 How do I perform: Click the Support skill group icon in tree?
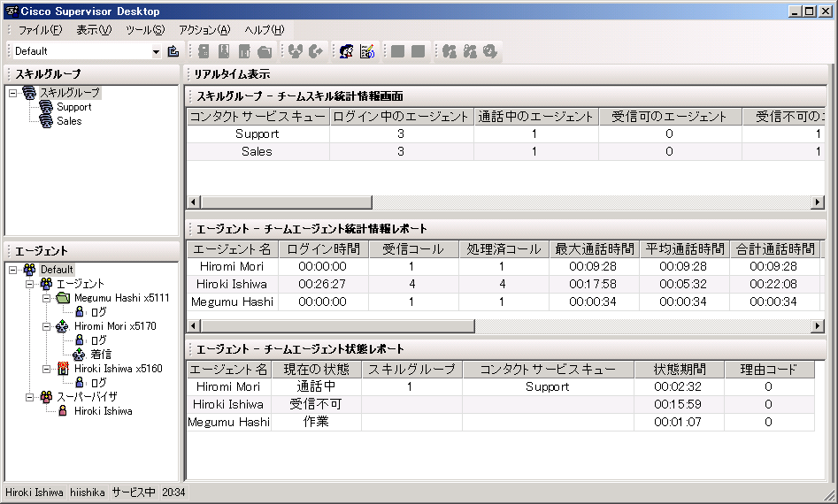[47, 107]
